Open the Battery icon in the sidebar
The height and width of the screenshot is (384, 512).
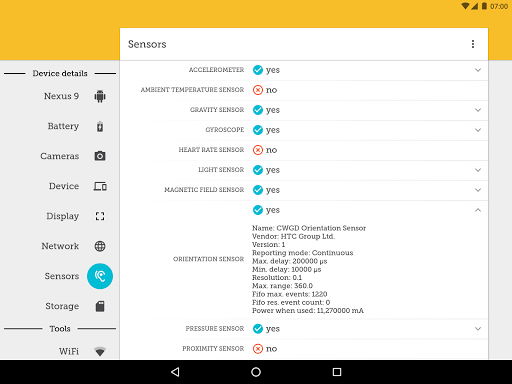click(100, 127)
